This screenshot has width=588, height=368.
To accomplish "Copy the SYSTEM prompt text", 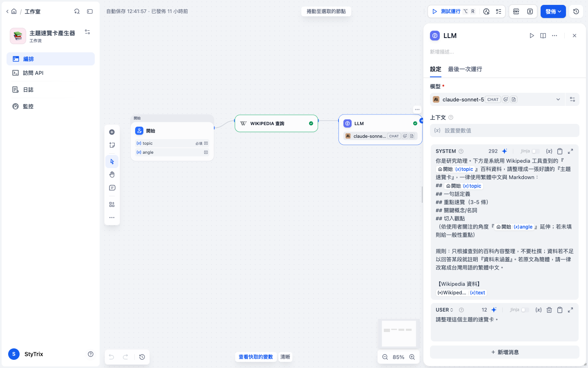I will pyautogui.click(x=560, y=151).
